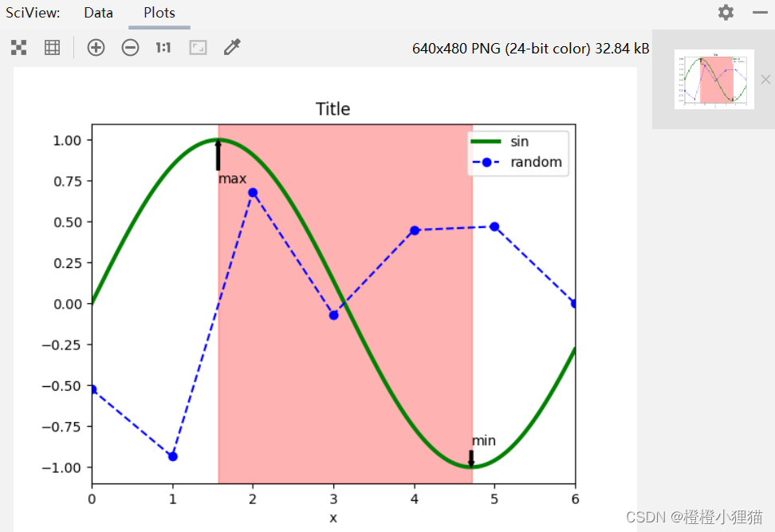This screenshot has height=532, width=775.
Task: Click the "min" annotation label
Action: tap(483, 440)
